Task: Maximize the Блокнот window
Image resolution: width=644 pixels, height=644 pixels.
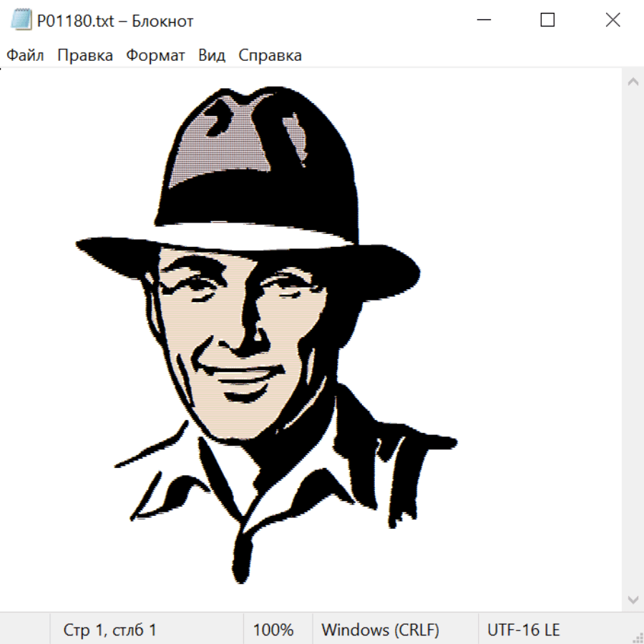Action: tap(547, 21)
